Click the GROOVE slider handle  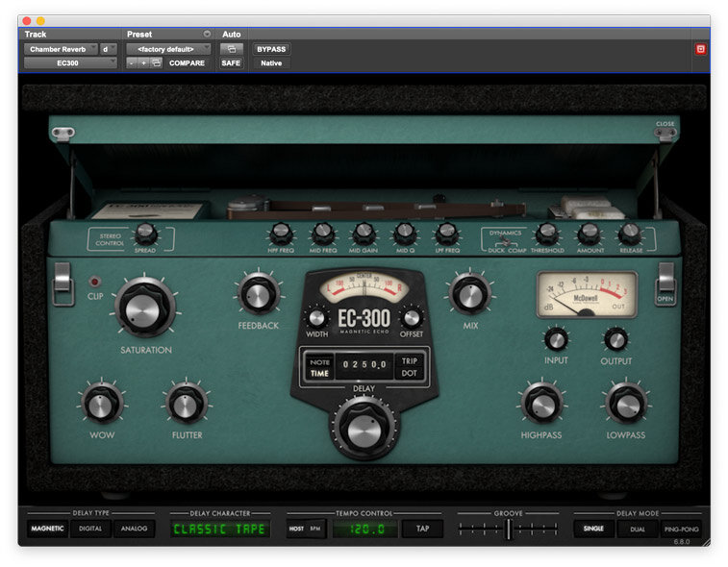click(x=509, y=529)
